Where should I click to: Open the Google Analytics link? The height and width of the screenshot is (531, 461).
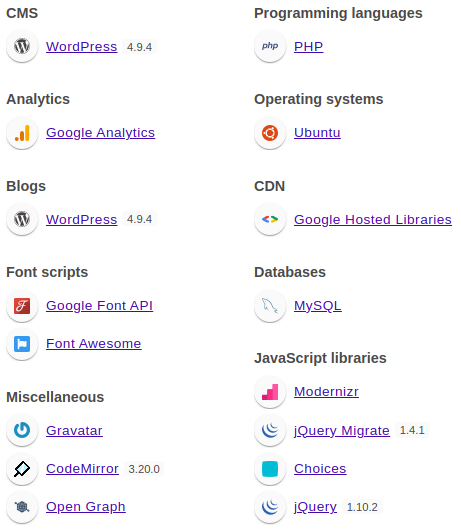coord(101,133)
